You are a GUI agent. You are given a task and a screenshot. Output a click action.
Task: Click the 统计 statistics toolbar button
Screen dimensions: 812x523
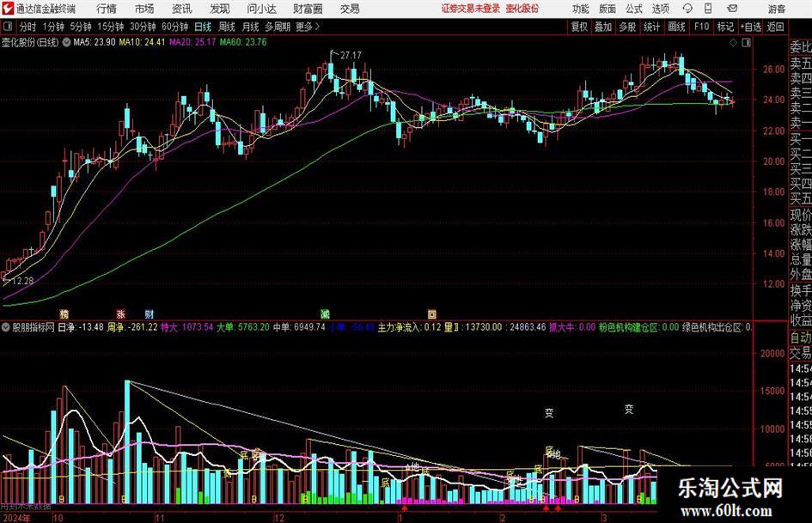coord(651,27)
